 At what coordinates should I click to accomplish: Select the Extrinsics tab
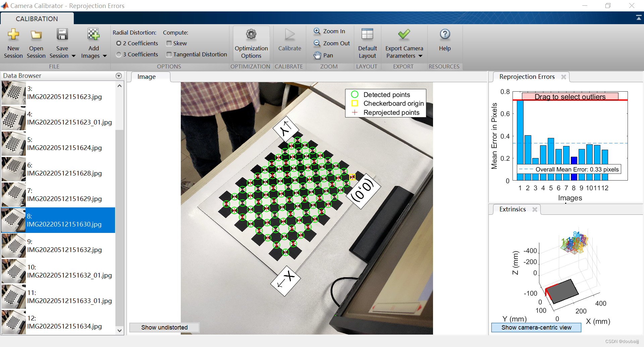513,209
